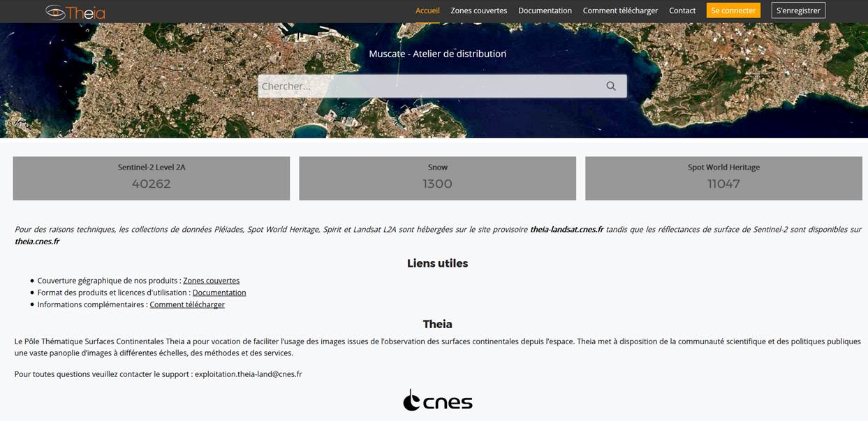The image size is (868, 421).
Task: Click the Theia logo in header
Action: click(x=75, y=11)
